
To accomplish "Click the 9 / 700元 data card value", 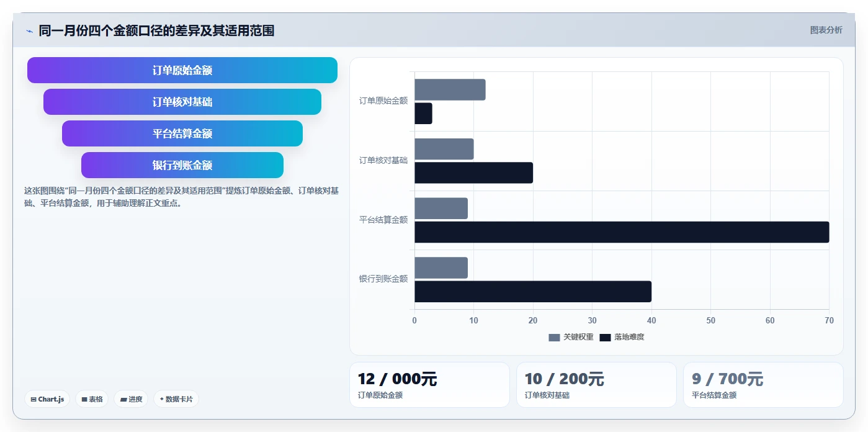I will click(x=727, y=379).
